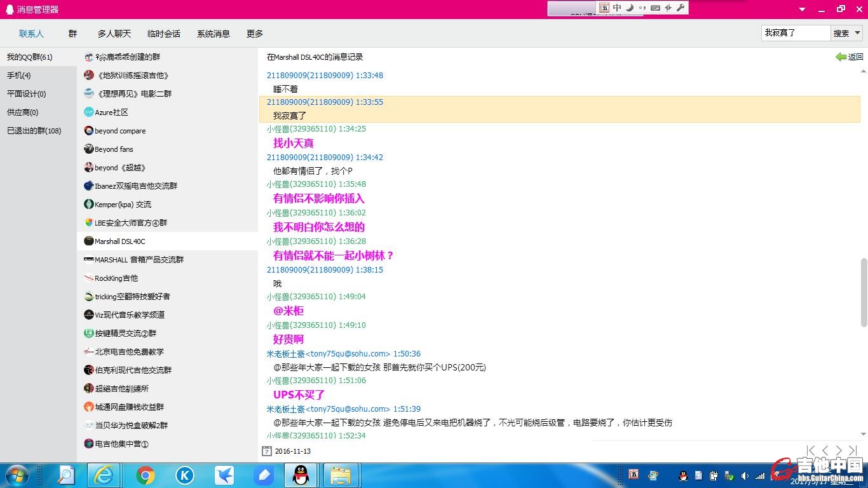Open Internet Explorer from the taskbar

105,475
